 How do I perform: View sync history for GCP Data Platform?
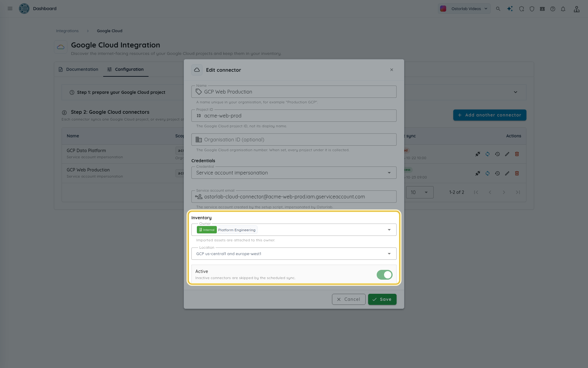[497, 154]
